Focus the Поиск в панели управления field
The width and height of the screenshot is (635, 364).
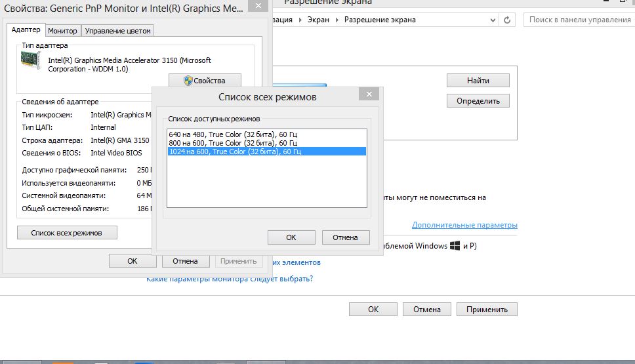577,20
